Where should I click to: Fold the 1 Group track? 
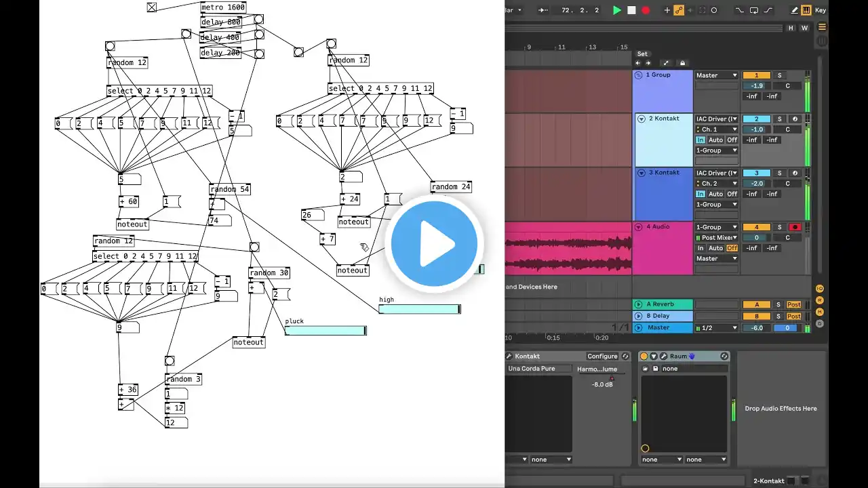638,75
